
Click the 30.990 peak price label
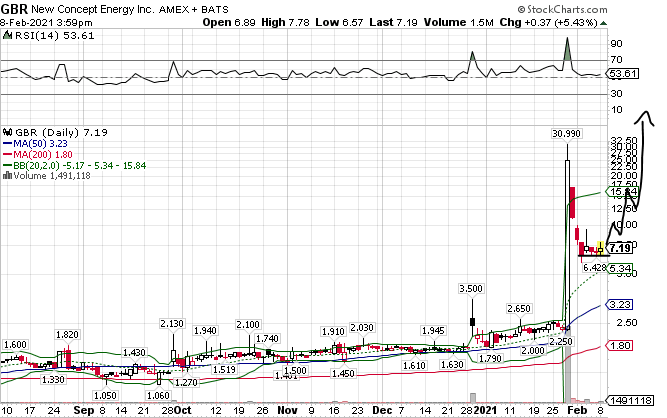[566, 134]
